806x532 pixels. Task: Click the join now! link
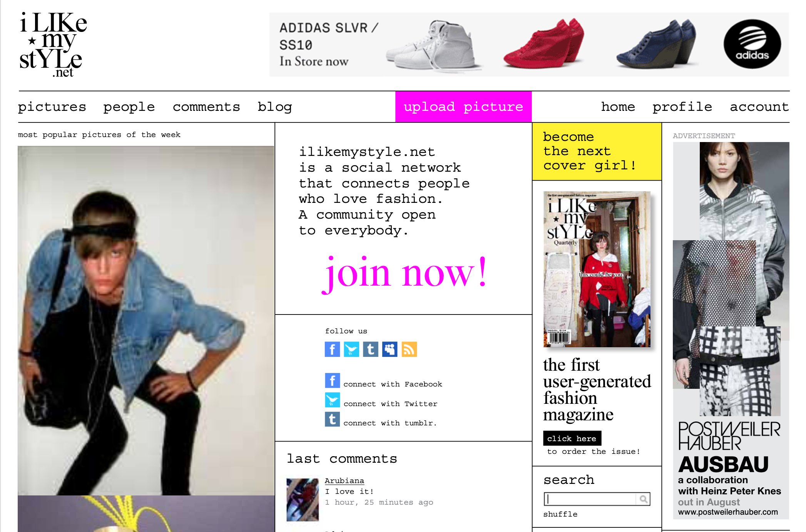[405, 273]
